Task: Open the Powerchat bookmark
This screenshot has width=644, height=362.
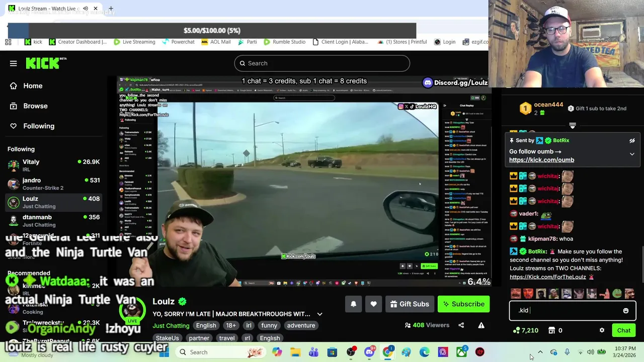Action: (x=178, y=42)
